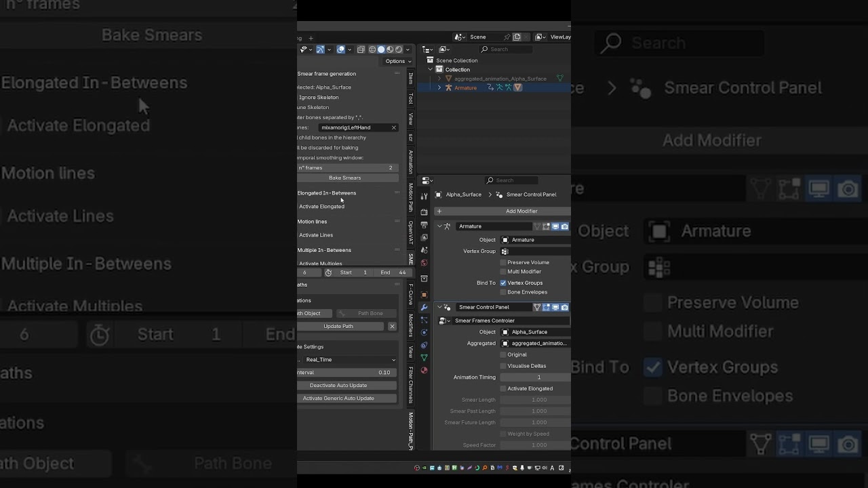
Task: Uncheck the Vertex Groups bind option
Action: [503, 283]
